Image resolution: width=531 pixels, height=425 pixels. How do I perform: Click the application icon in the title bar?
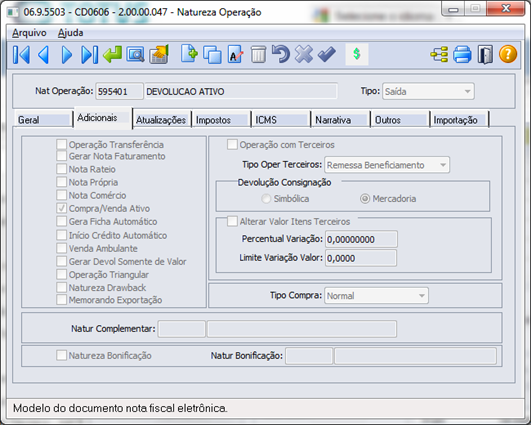[13, 12]
